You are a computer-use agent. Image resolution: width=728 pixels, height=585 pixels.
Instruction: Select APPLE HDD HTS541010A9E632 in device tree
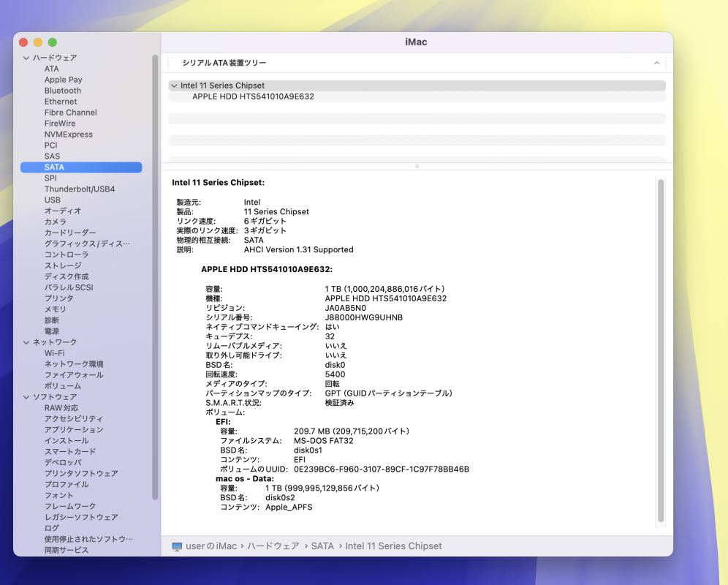(x=253, y=97)
